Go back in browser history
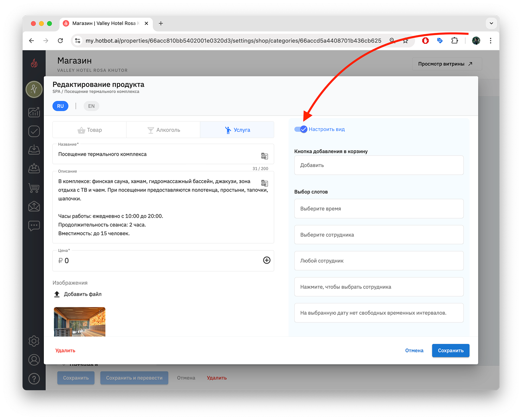Viewport: 522px width, 420px height. pyautogui.click(x=31, y=41)
